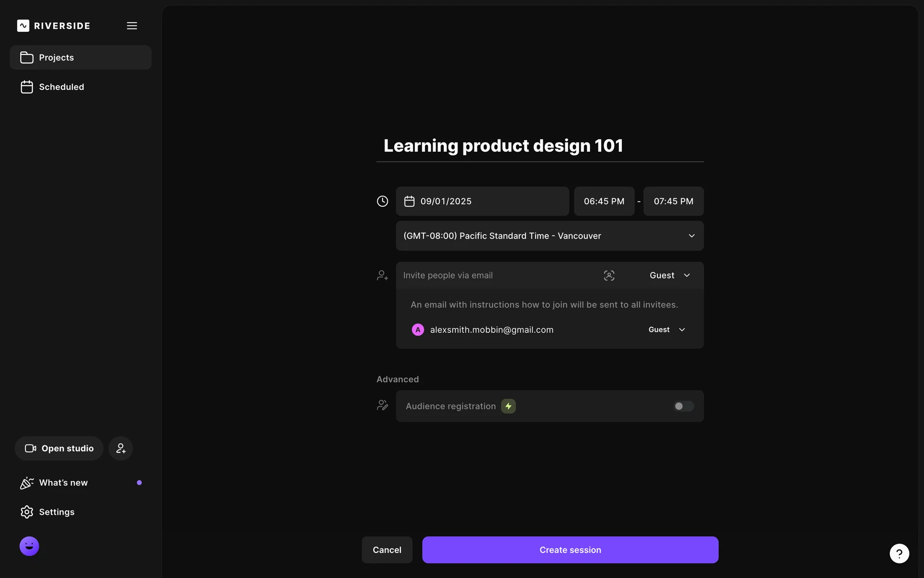The height and width of the screenshot is (578, 924).
Task: Enable the Audience registration toggle
Action: 683,406
